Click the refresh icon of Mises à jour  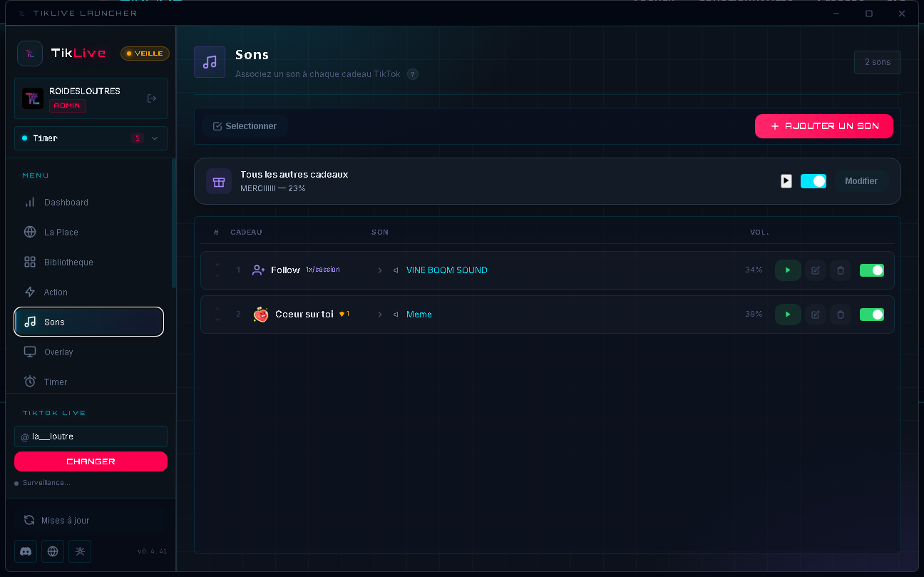(29, 521)
